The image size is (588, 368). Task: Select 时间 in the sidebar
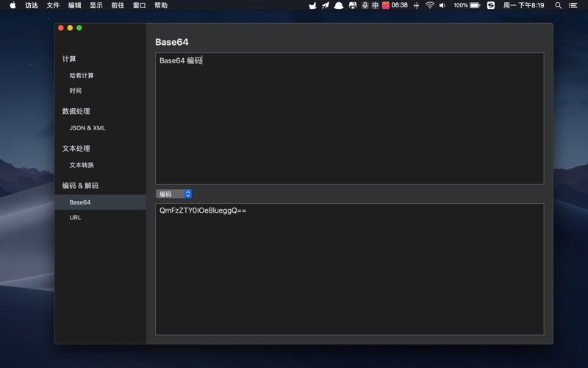point(76,91)
